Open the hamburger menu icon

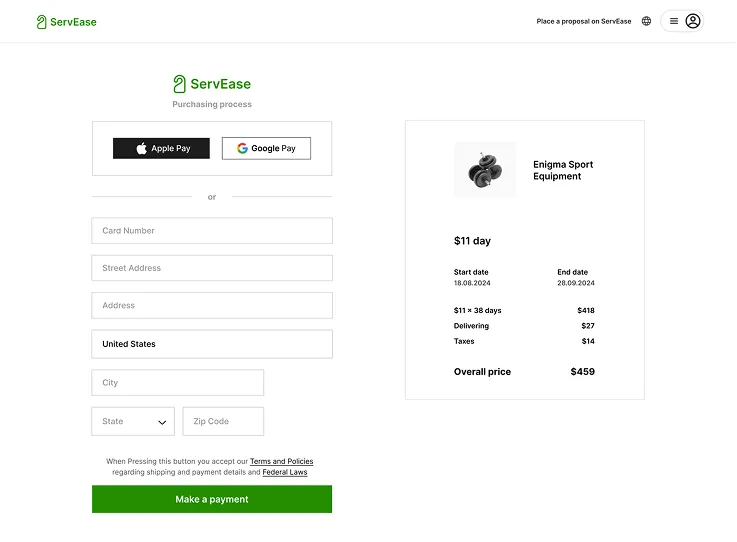click(674, 21)
